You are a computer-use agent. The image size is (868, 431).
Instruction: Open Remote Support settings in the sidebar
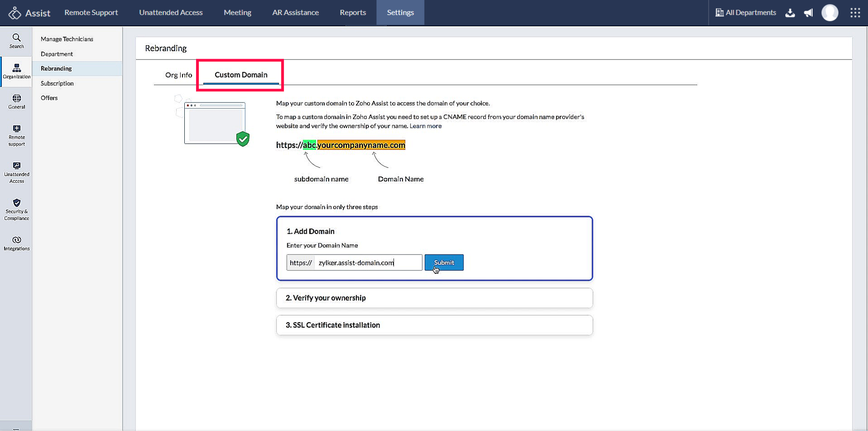coord(16,135)
